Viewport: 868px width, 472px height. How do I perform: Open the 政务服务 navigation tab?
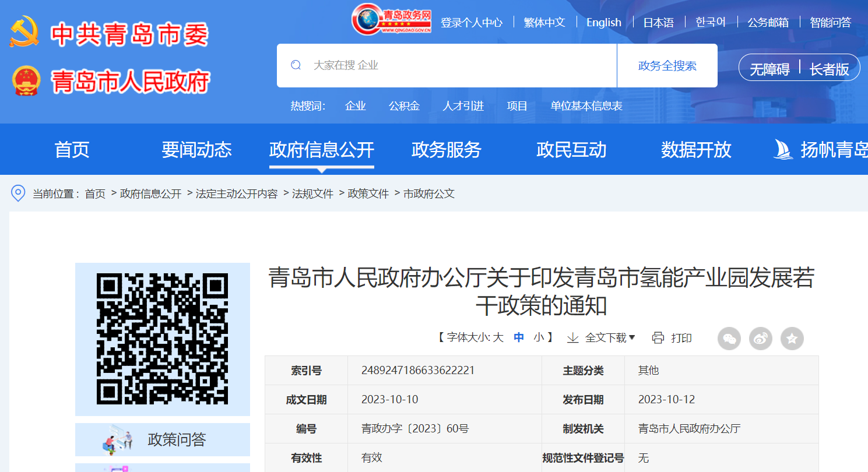(x=447, y=150)
